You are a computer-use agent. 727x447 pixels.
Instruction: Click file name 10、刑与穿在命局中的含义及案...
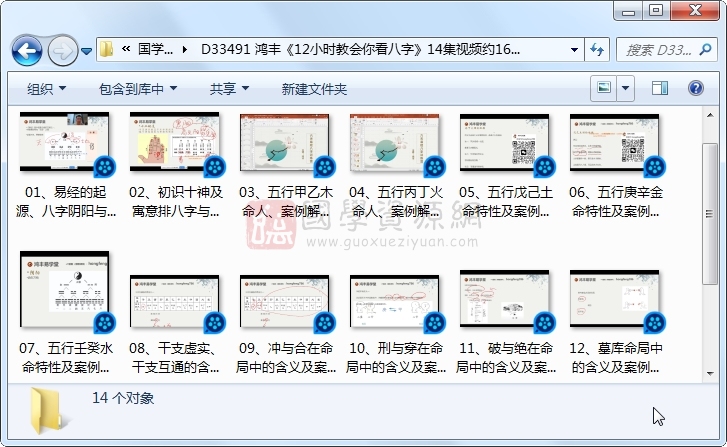(x=395, y=358)
